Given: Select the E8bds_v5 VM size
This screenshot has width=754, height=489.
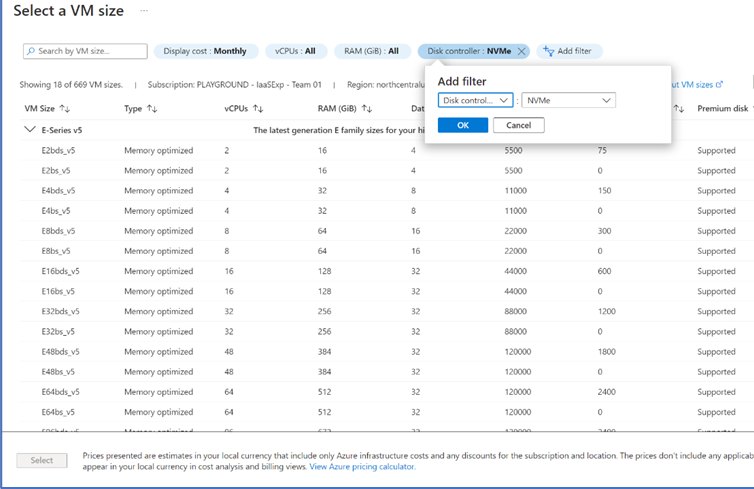Looking at the screenshot, I should (58, 231).
